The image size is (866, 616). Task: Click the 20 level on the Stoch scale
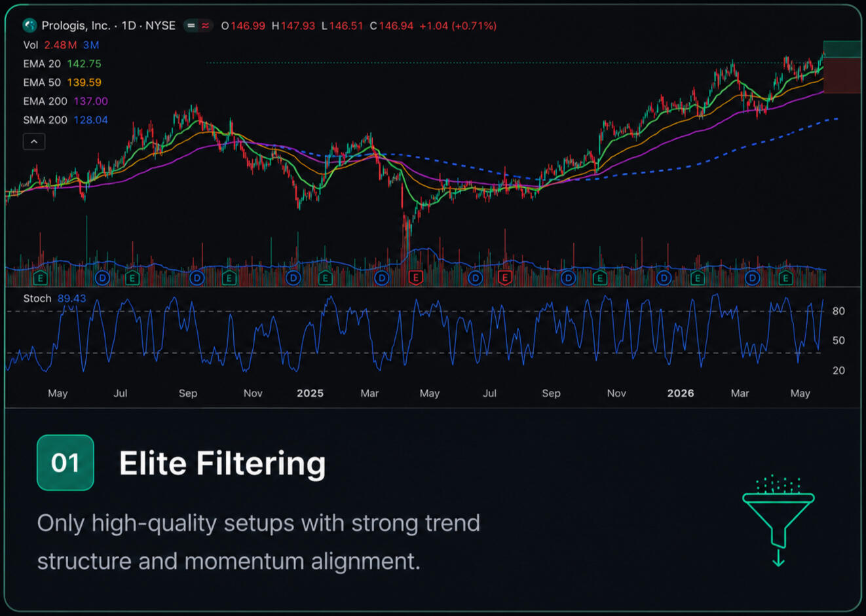(838, 371)
